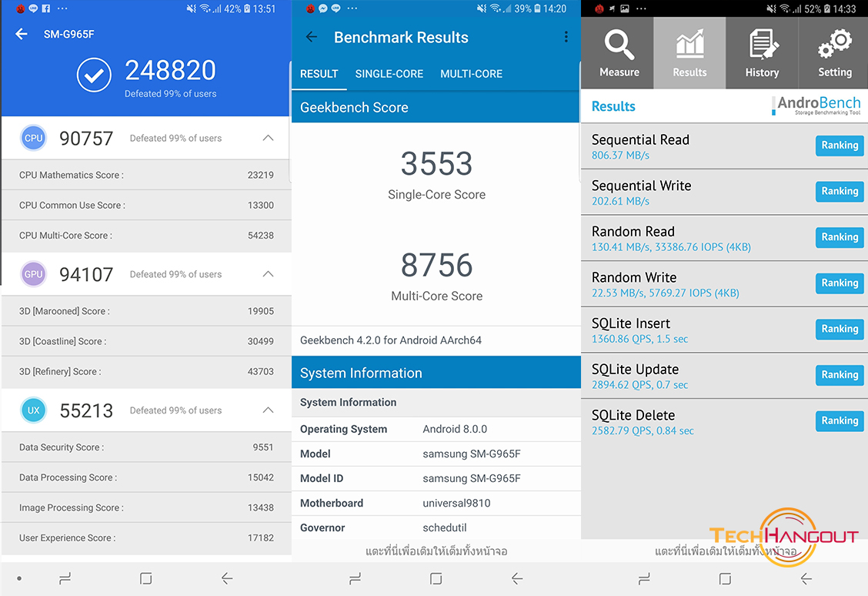This screenshot has width=868, height=596.
Task: Click the checkmark circle next to 248820
Action: [94, 75]
